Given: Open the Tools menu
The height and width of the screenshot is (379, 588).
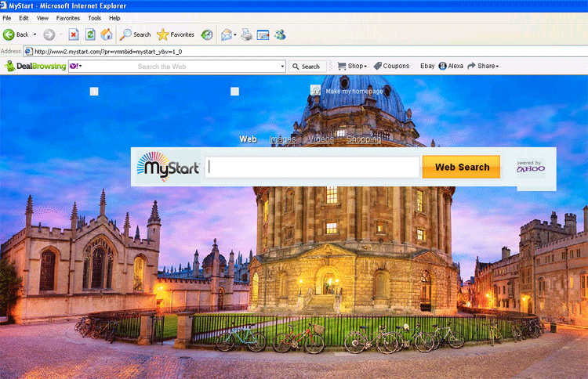Looking at the screenshot, I should click(x=94, y=17).
